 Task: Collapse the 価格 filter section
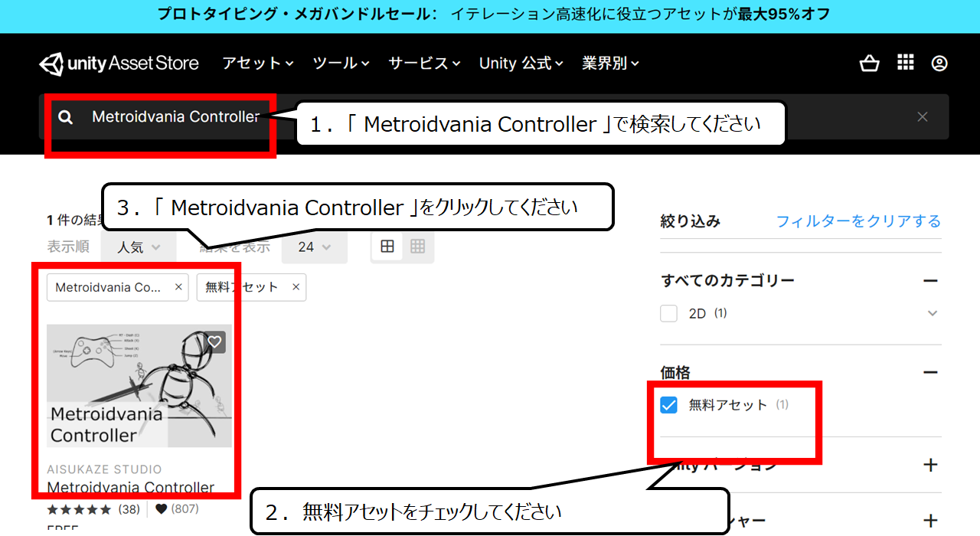coord(930,373)
